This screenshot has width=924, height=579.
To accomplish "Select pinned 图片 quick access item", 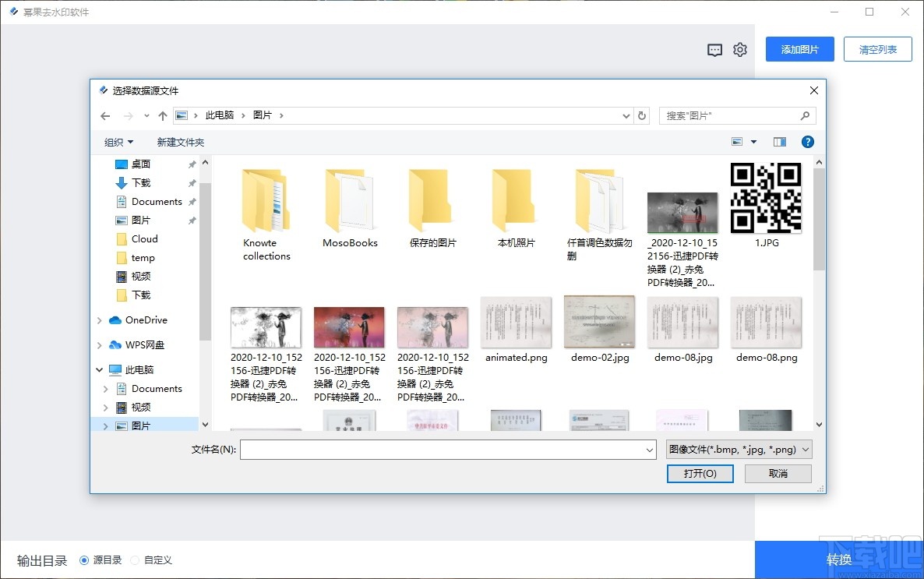I will [x=141, y=220].
